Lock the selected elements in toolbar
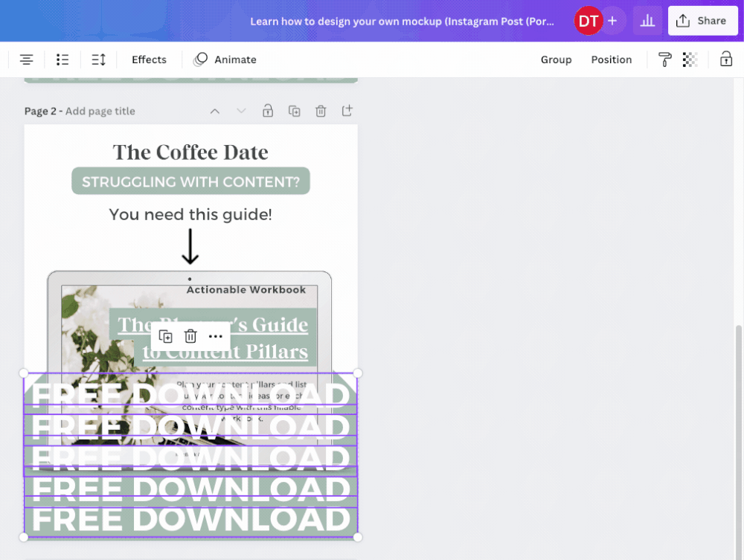The image size is (744, 560). (x=726, y=59)
